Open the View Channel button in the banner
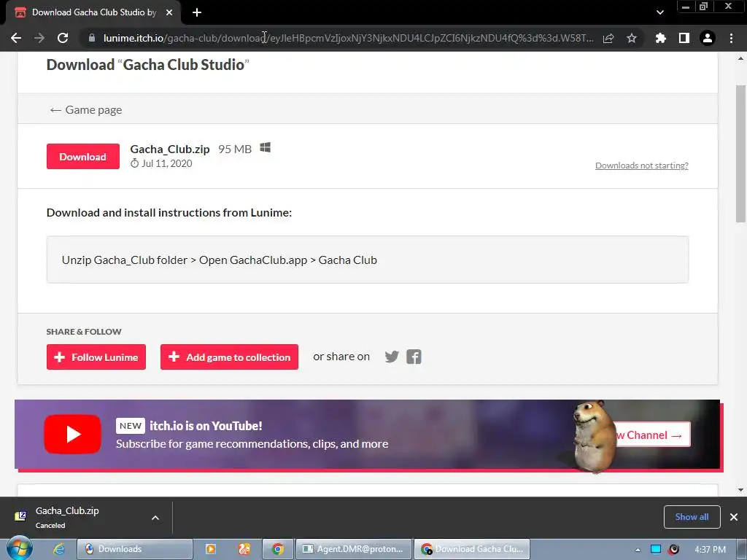This screenshot has height=560, width=747. coord(651,435)
